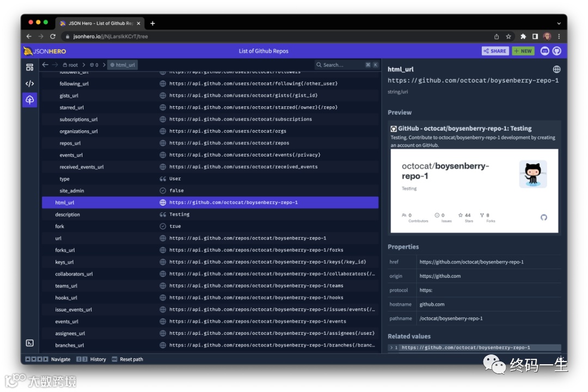
Task: Click the origin property value https://github.com
Action: [440, 276]
